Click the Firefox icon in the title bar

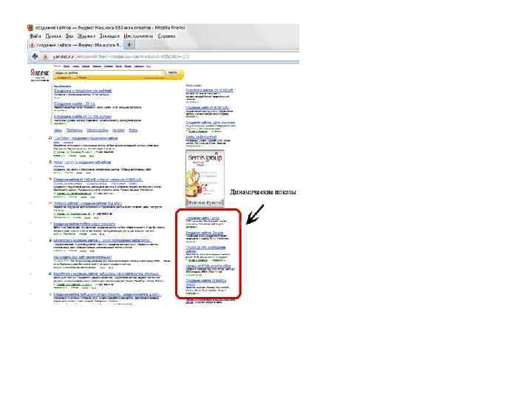coord(30,27)
